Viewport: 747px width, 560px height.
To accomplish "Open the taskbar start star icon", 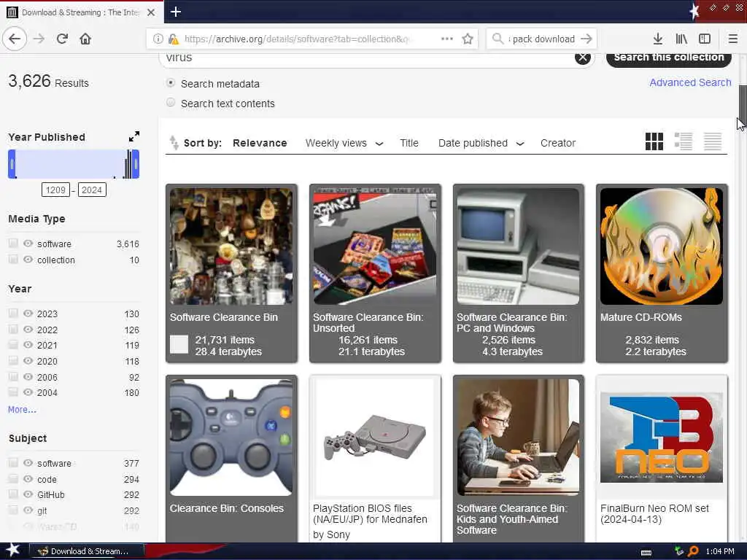I will (x=12, y=551).
